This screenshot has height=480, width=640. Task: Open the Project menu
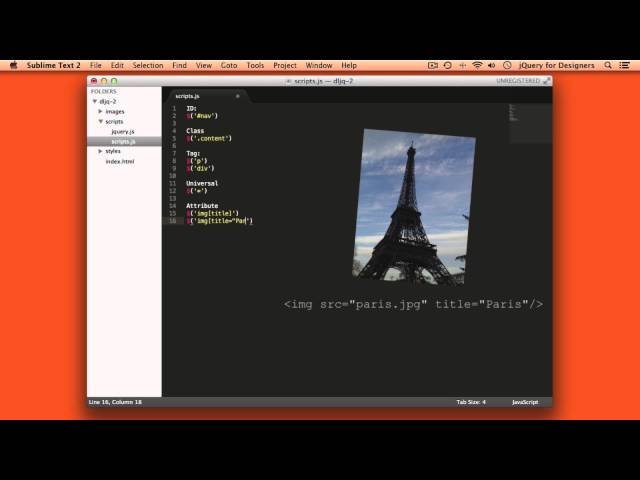pyautogui.click(x=285, y=65)
